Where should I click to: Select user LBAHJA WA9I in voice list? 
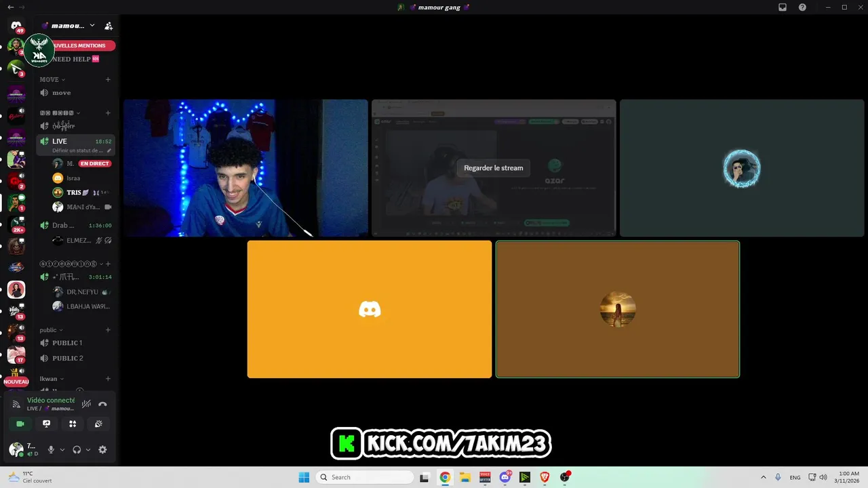click(x=82, y=306)
